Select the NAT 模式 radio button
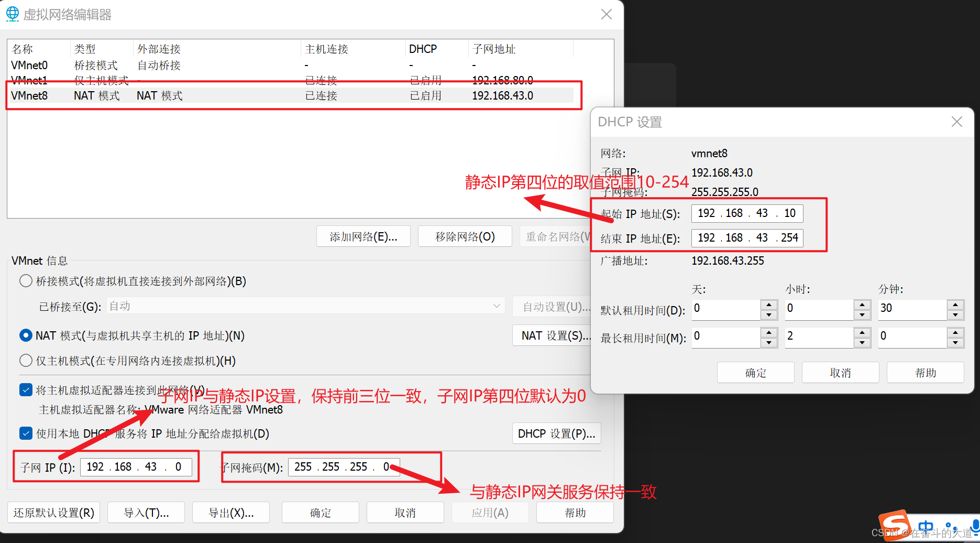This screenshot has height=543, width=980. 26,335
